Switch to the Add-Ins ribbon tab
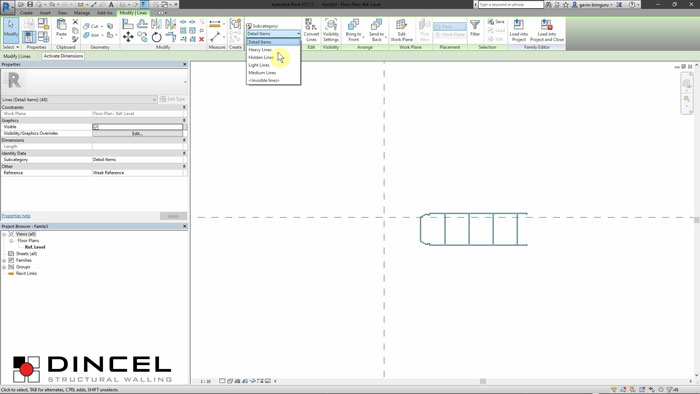The image size is (700, 394). [x=105, y=13]
